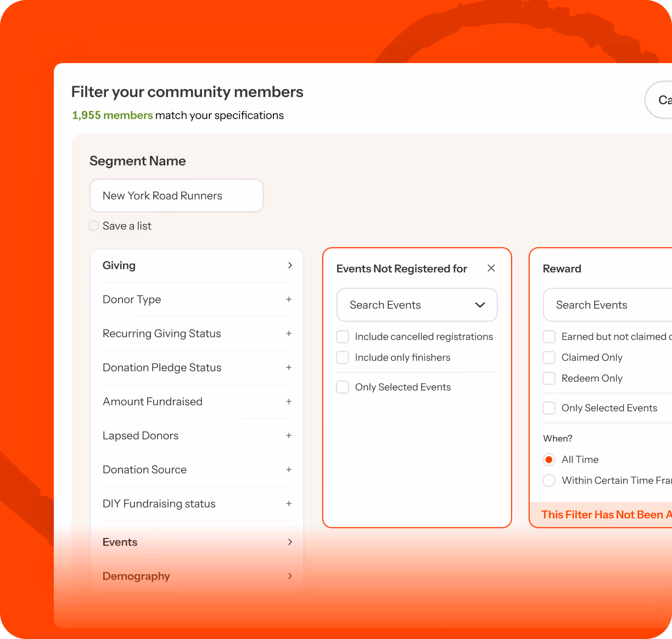
Task: Select Donation Pledge Status row
Action: pyautogui.click(x=197, y=367)
